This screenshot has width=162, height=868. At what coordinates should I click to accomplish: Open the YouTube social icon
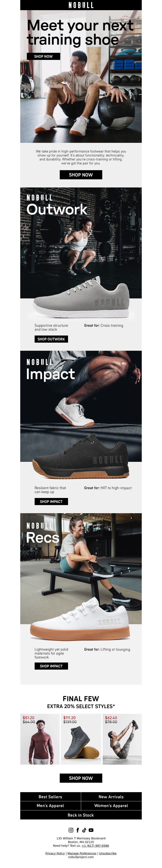point(91,830)
